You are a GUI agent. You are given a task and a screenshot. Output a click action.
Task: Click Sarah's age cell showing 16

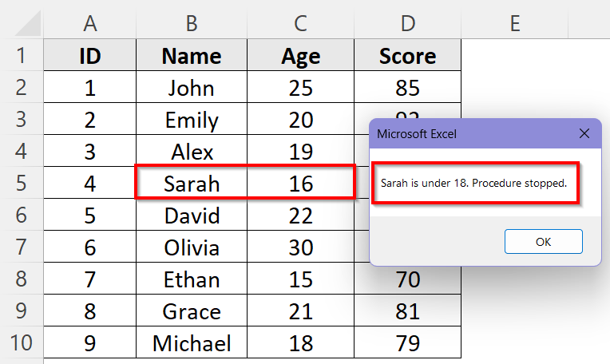pos(300,184)
